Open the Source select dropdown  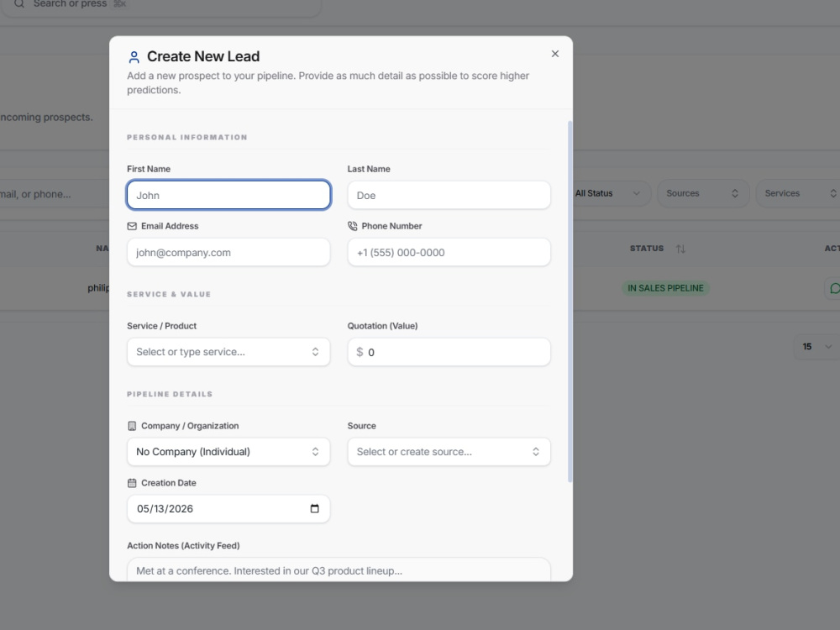pyautogui.click(x=449, y=452)
